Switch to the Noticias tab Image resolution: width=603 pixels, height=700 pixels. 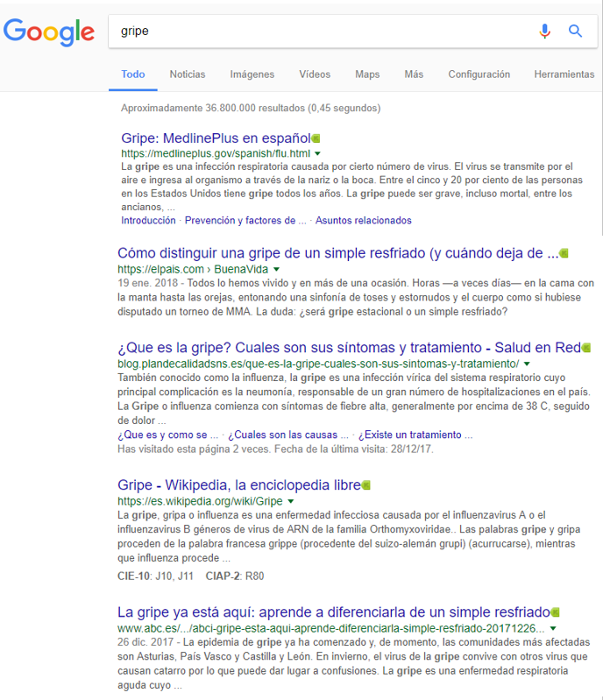coord(188,74)
